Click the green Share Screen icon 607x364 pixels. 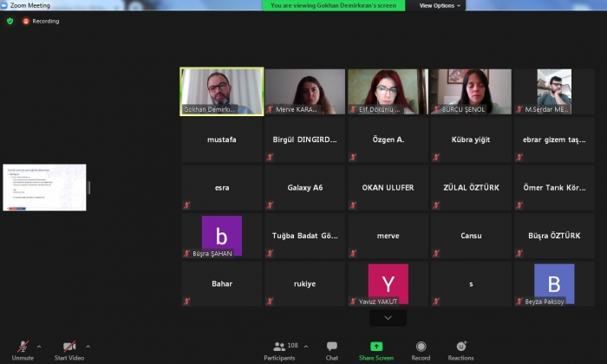point(376,347)
